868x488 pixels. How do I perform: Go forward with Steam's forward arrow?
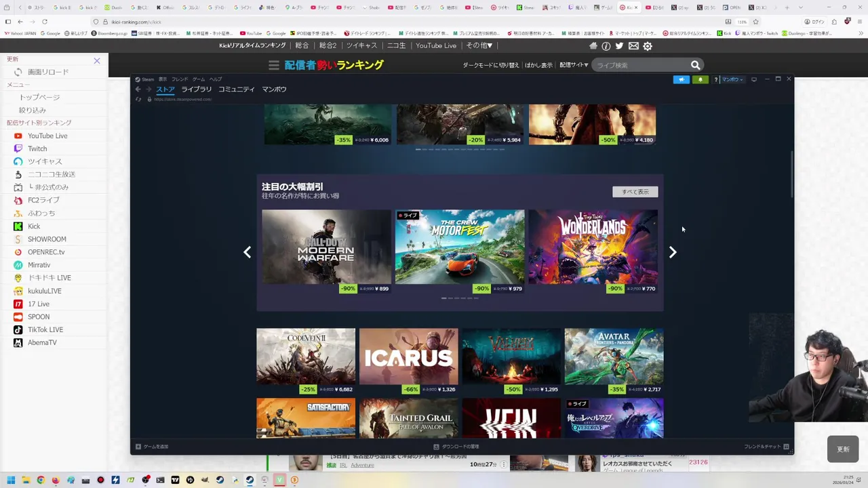(149, 89)
